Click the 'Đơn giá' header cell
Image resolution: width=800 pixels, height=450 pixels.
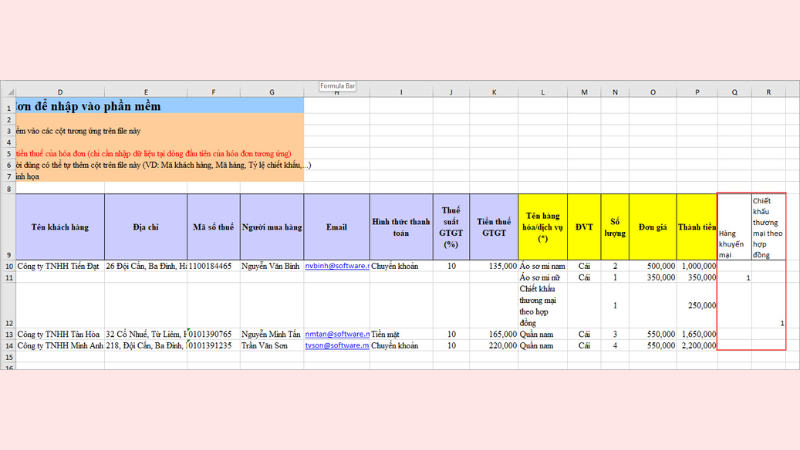point(653,227)
